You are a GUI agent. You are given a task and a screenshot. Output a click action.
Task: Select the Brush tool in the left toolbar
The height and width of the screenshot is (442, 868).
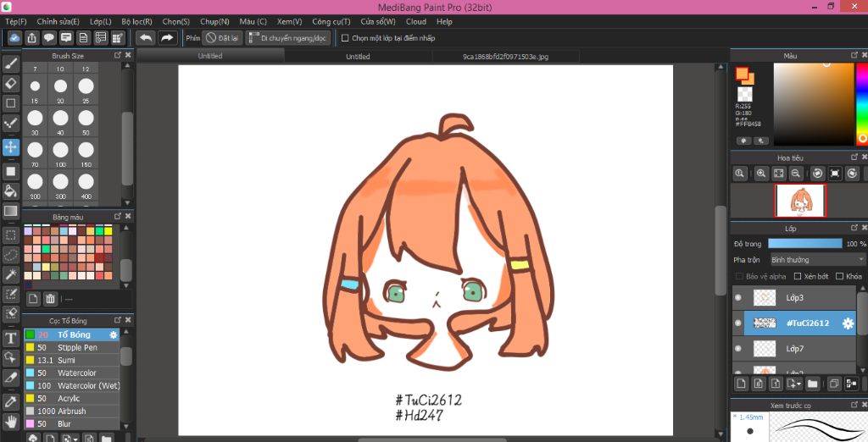(10, 64)
